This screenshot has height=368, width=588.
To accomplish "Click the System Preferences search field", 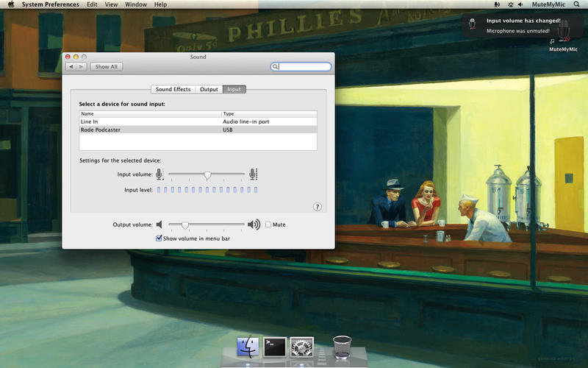I will tap(304, 66).
